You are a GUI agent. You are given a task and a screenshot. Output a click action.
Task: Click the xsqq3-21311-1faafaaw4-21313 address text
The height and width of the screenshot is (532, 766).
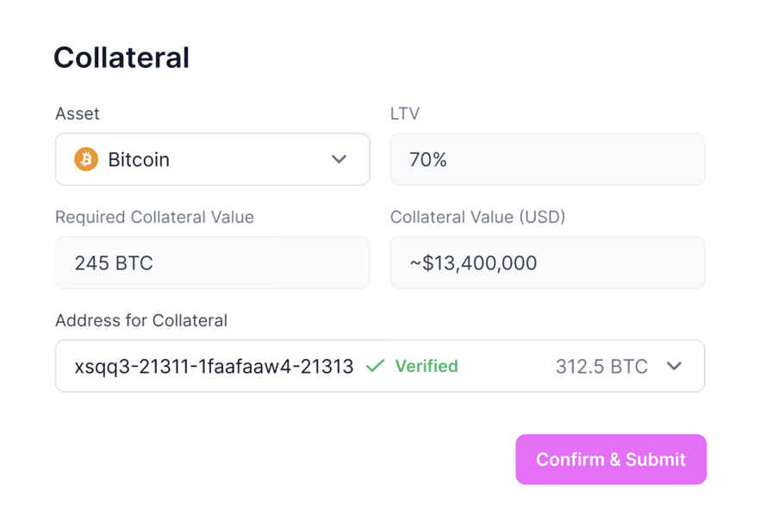click(x=214, y=367)
